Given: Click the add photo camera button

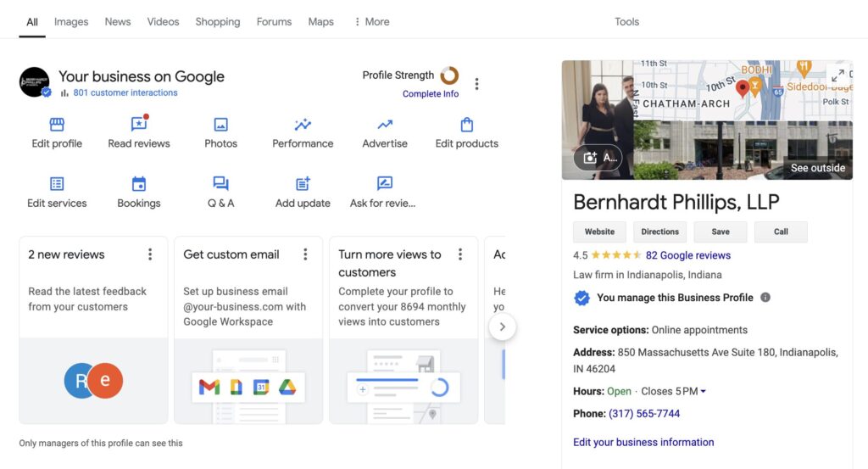Looking at the screenshot, I should coord(598,158).
